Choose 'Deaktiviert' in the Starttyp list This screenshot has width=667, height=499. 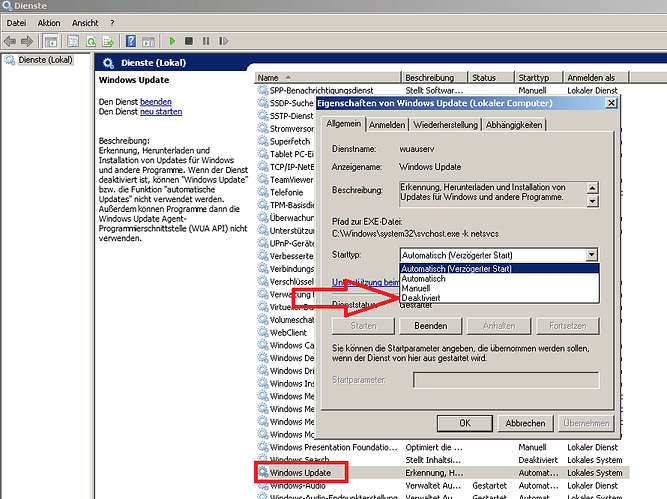pos(499,298)
